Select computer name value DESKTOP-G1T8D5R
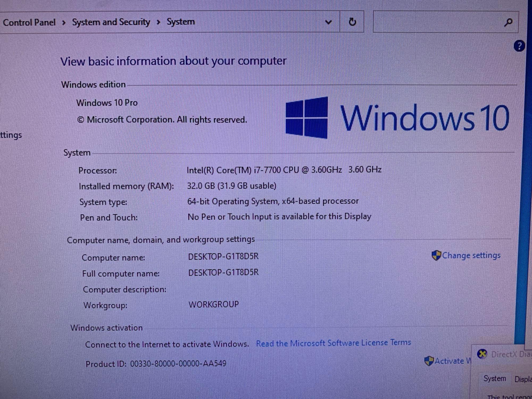 pyautogui.click(x=223, y=256)
